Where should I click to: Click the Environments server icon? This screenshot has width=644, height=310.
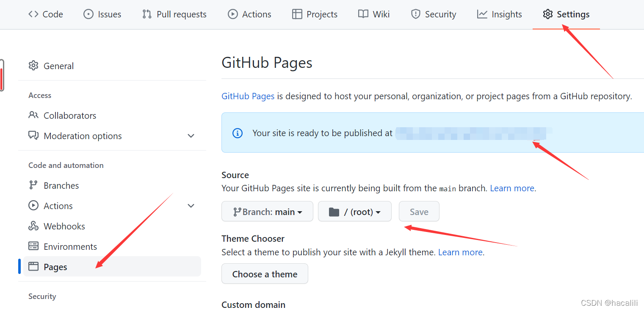[33, 246]
